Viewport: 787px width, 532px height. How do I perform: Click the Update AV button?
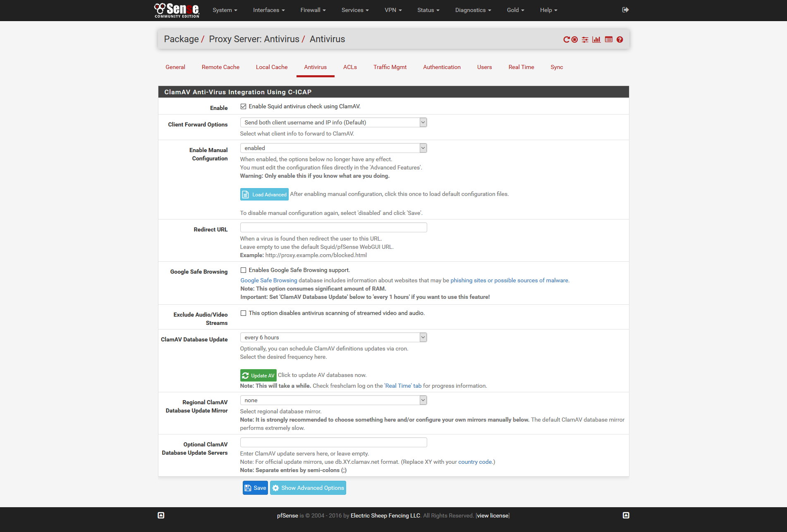[x=258, y=375]
